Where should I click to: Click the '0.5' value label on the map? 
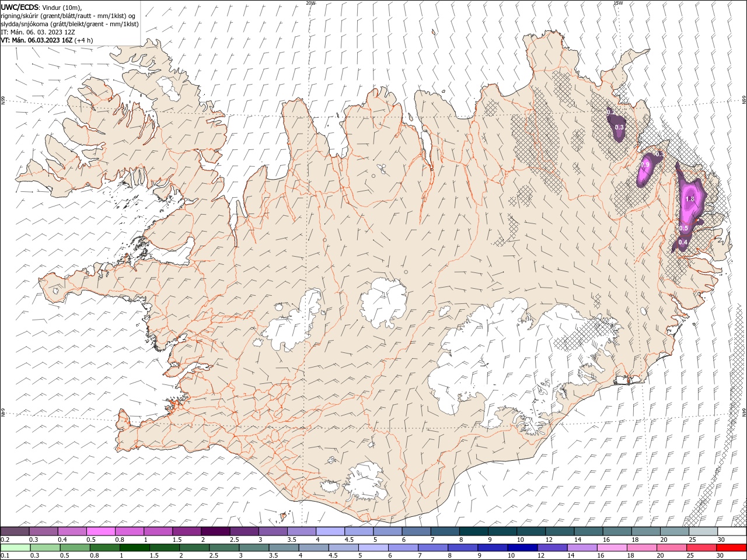pyautogui.click(x=683, y=228)
